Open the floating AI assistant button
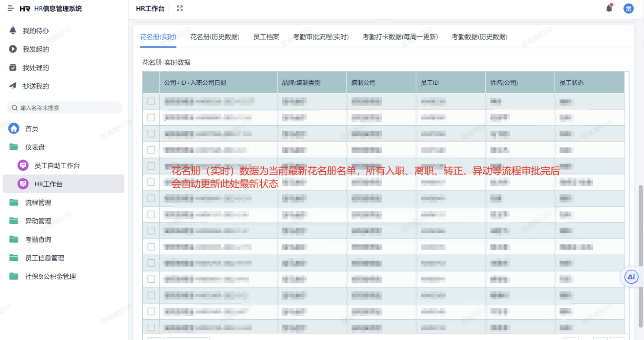 click(x=631, y=277)
